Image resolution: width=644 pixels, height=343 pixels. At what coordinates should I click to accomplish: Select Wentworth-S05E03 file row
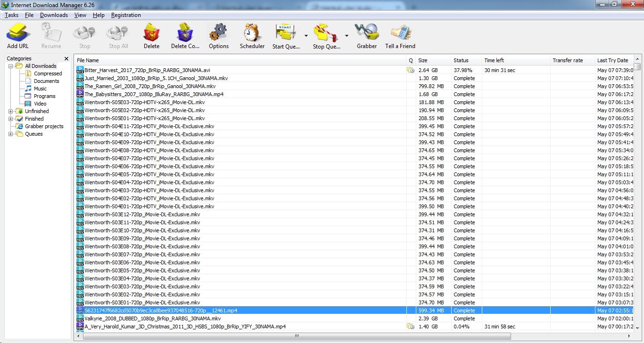click(354, 102)
